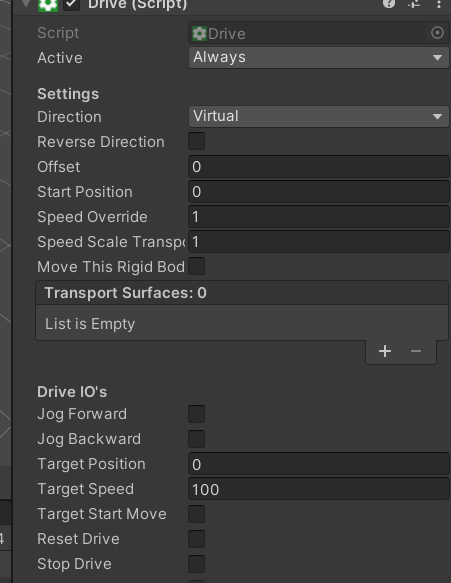
Task: Open the Direction dropdown showing Virtual
Action: coord(319,116)
